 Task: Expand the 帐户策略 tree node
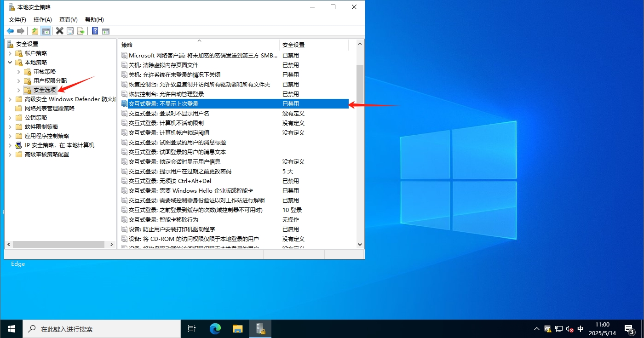[10, 53]
